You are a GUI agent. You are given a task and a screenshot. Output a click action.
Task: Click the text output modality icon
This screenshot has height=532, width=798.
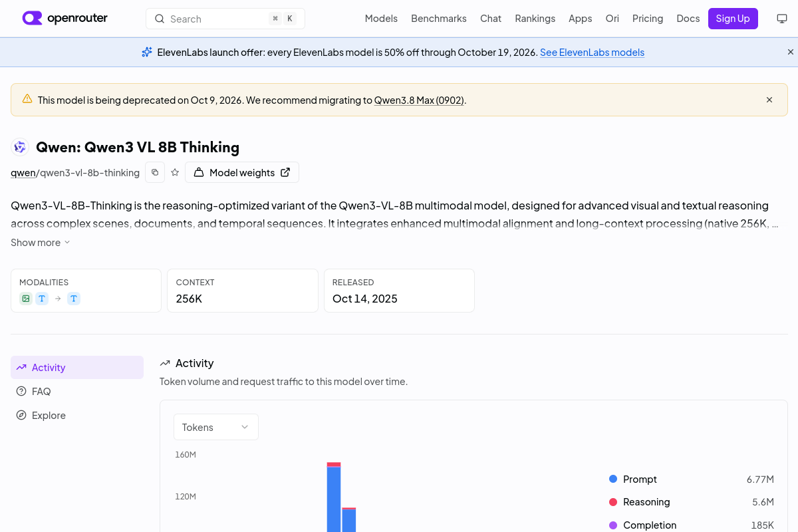74,299
